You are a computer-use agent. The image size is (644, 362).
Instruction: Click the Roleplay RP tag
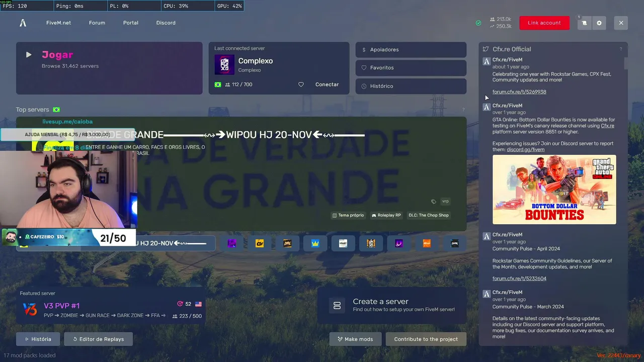point(386,215)
